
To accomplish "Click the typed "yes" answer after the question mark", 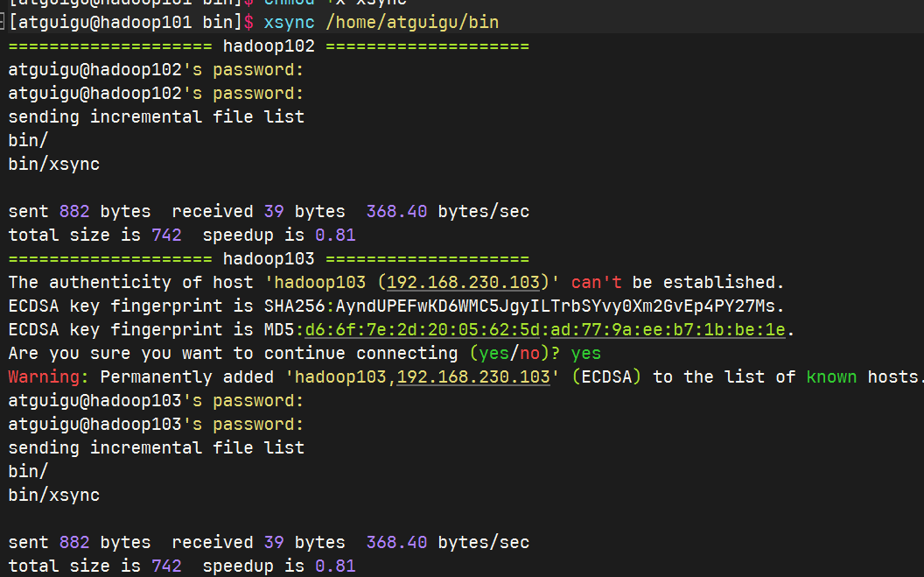I will (x=585, y=354).
